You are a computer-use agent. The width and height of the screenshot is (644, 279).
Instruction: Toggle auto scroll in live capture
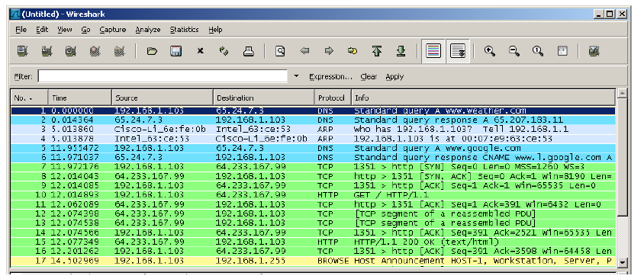click(x=458, y=51)
